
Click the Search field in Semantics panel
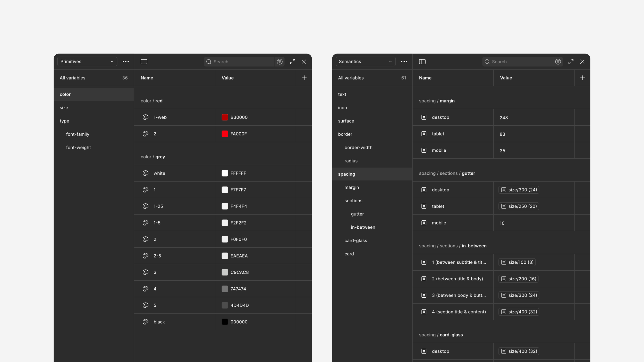tap(518, 62)
